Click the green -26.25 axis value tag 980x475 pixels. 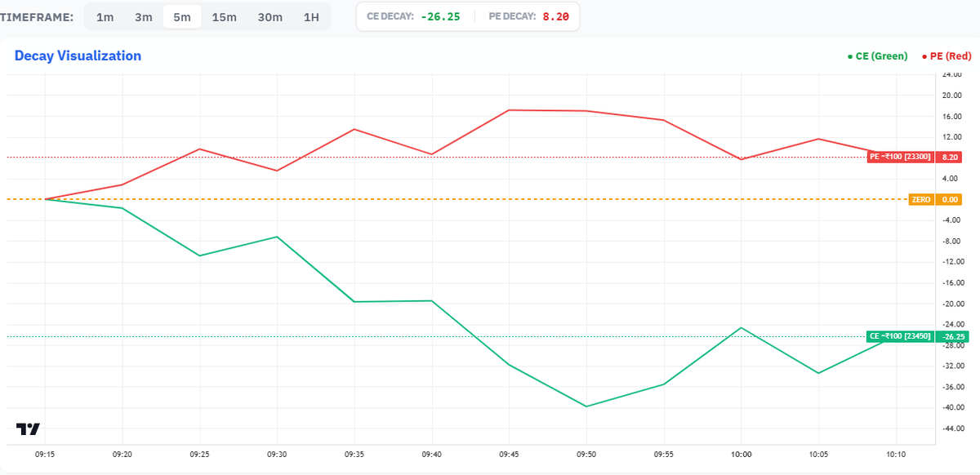(x=951, y=336)
